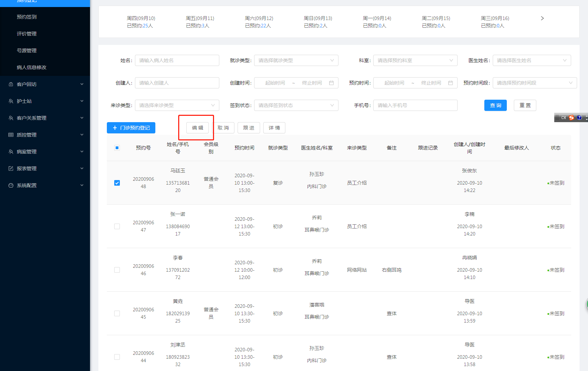Screen dimensions: 588x371
Task: Select the 周六(09月12) date tab
Action: [x=259, y=22]
